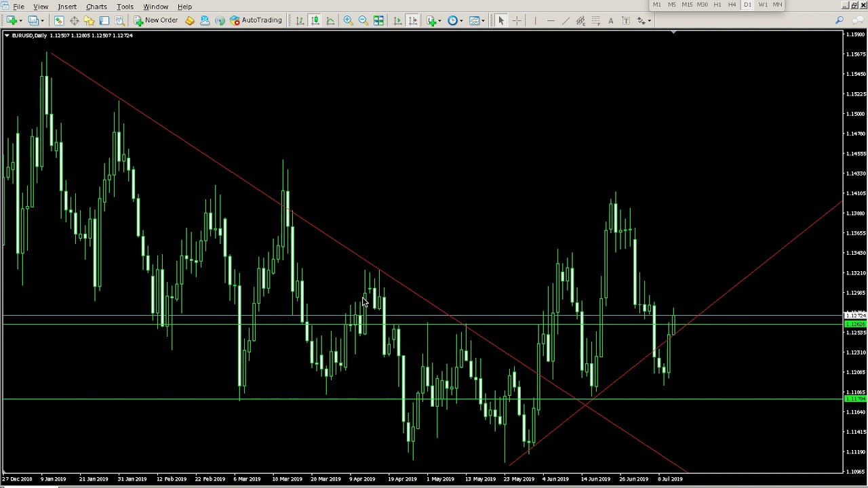Open the Insert menu

tap(67, 7)
